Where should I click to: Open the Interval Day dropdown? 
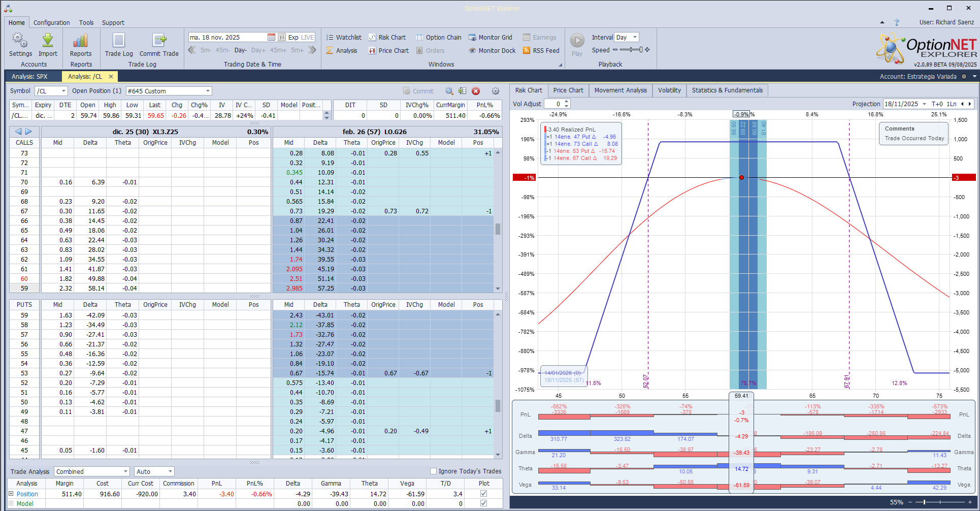[x=635, y=37]
